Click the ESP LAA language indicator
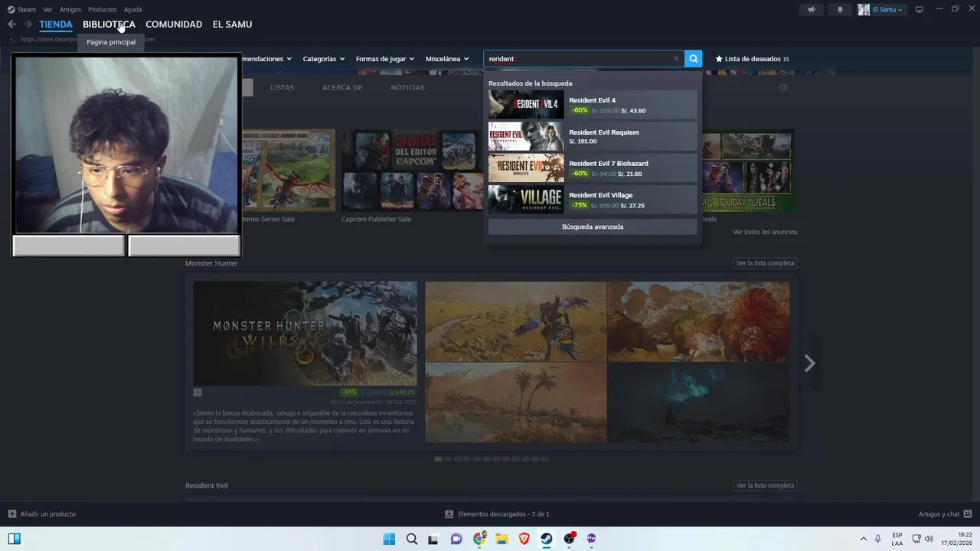 coord(897,539)
